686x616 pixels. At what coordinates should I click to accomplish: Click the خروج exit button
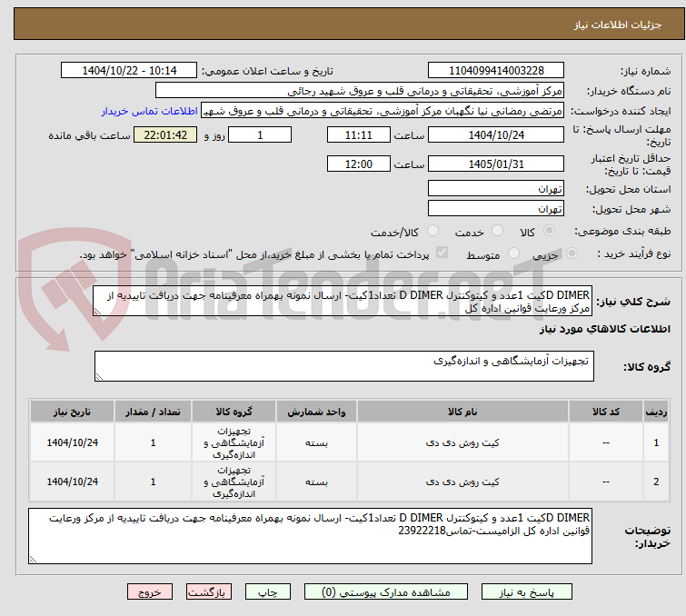150,592
